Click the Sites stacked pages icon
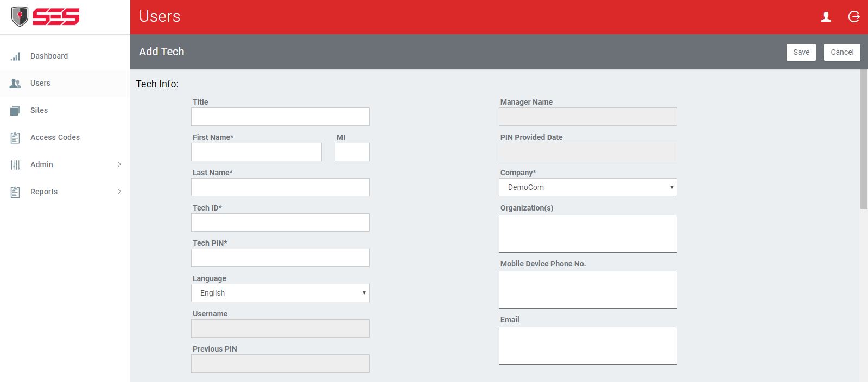Viewport: 868px width, 382px height. [15, 110]
